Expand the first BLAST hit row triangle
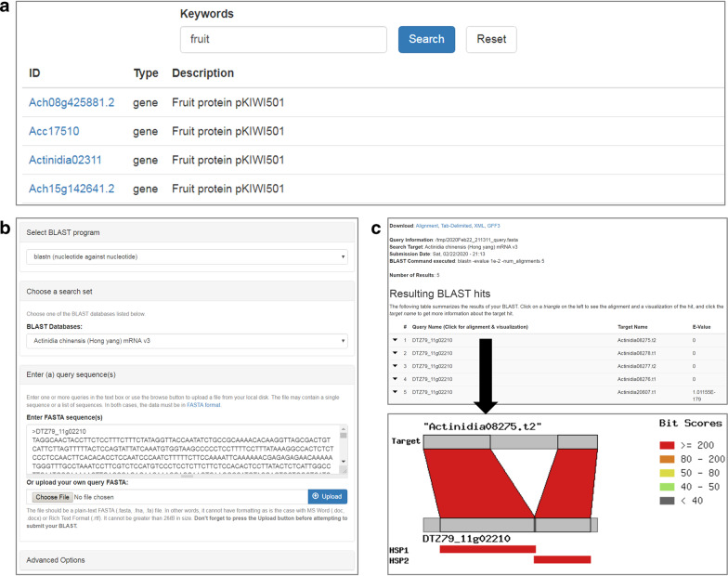The image size is (728, 576). (395, 340)
